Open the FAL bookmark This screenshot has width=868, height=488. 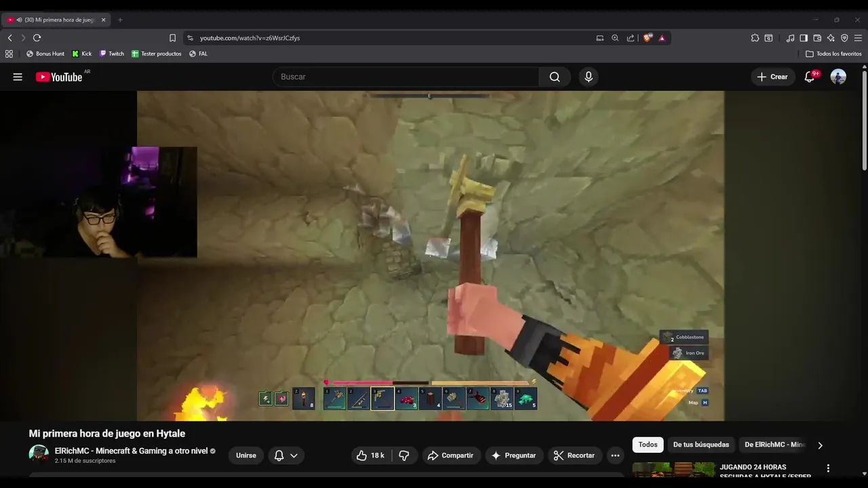coord(198,54)
